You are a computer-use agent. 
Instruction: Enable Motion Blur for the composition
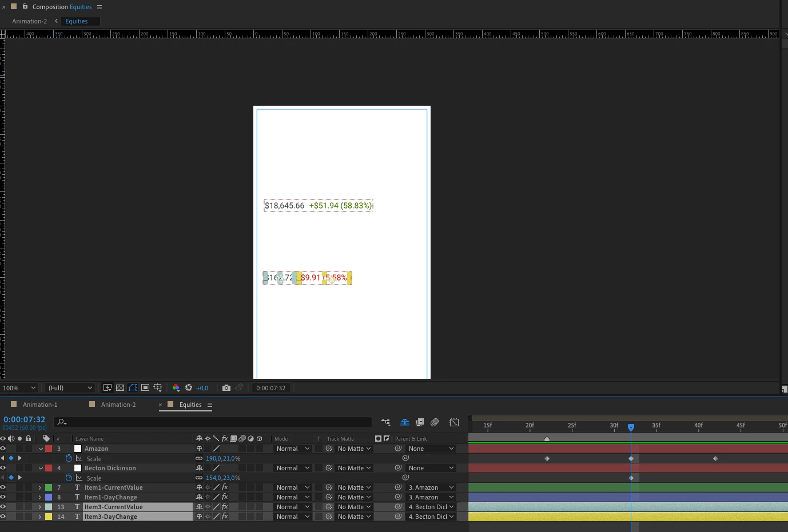click(x=435, y=422)
